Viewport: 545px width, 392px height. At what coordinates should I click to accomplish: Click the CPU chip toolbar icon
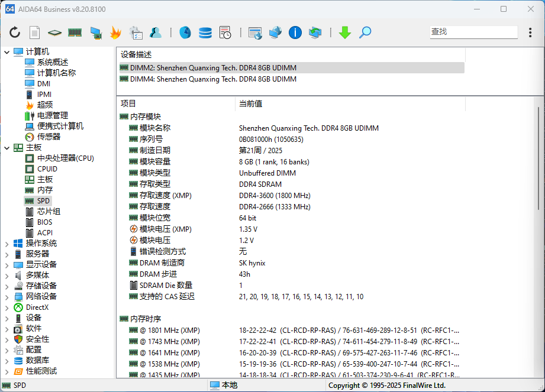click(54, 33)
